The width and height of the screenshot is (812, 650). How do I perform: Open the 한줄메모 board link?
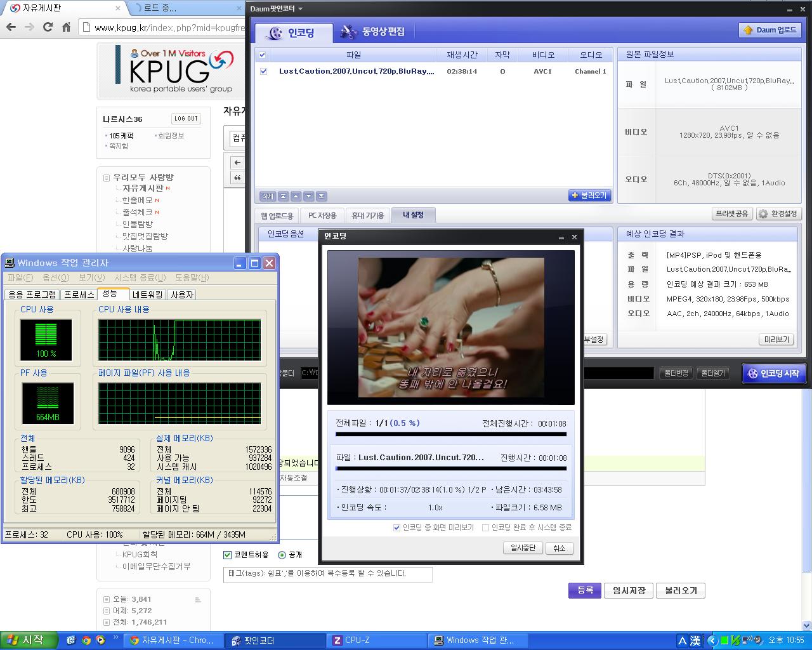pyautogui.click(x=137, y=200)
